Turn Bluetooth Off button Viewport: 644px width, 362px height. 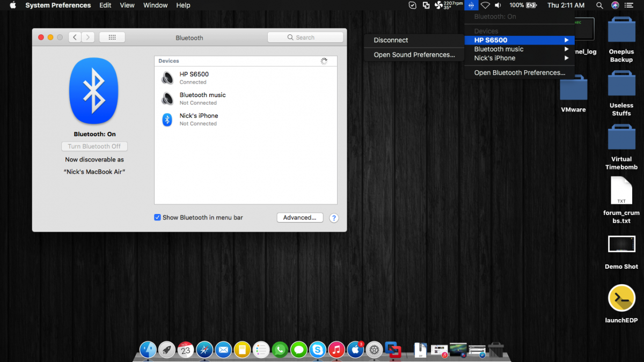pyautogui.click(x=94, y=146)
